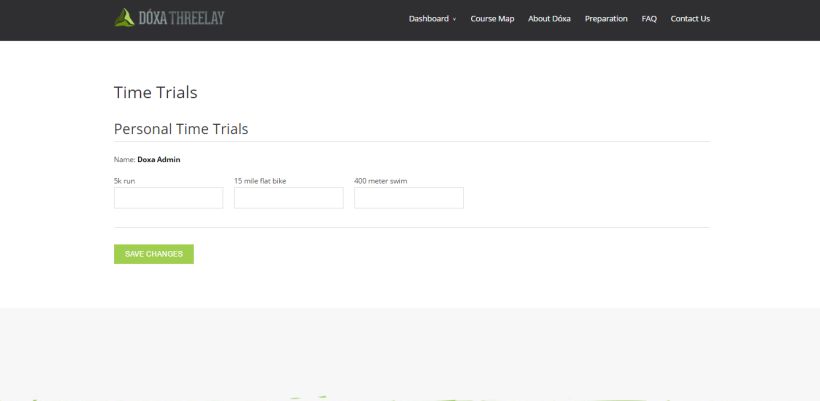
Task: Click the "Name:" label text
Action: 124,159
